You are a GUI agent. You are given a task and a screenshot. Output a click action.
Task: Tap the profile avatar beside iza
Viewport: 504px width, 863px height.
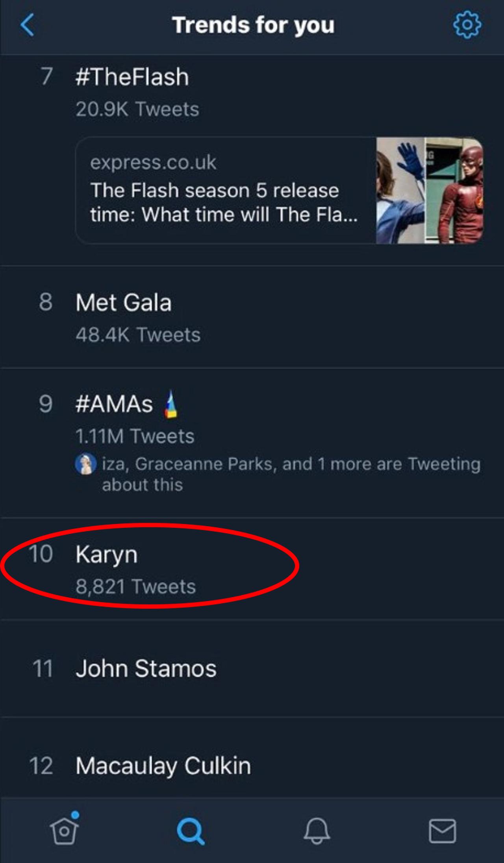click(85, 464)
